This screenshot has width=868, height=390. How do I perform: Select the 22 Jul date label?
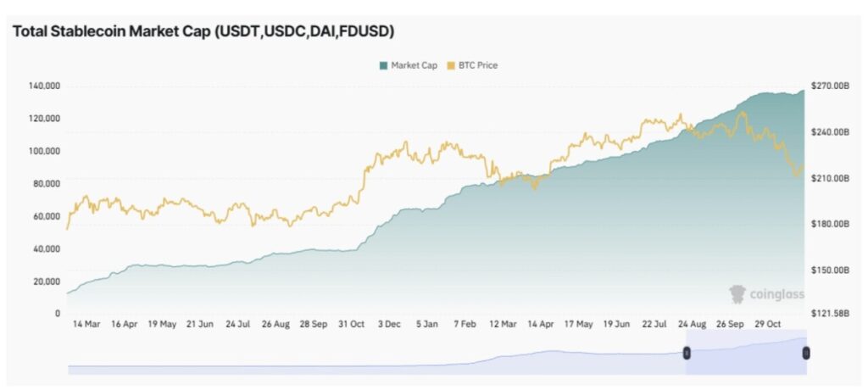656,324
